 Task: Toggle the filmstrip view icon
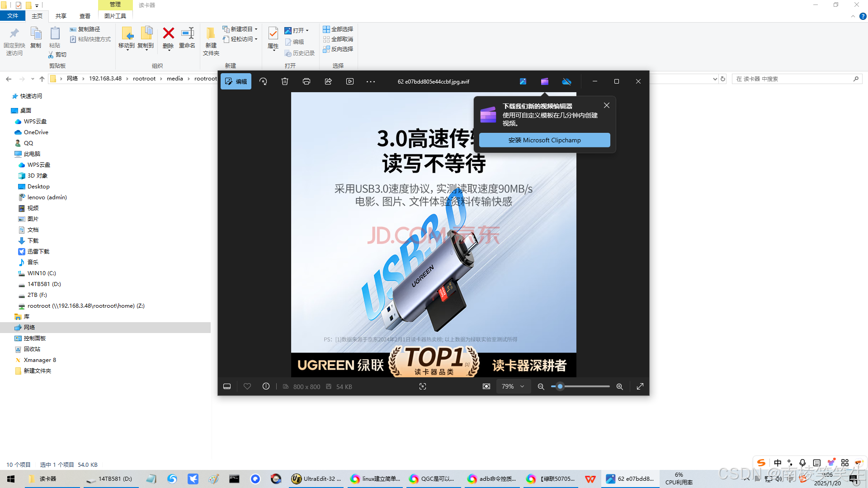227,386
